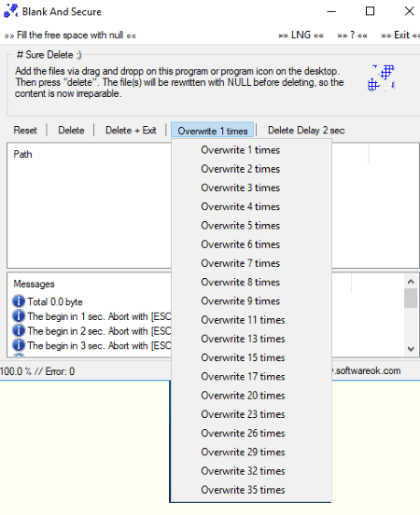Click the Messages scrollbar down arrow
Image resolution: width=420 pixels, height=515 pixels.
(x=411, y=349)
